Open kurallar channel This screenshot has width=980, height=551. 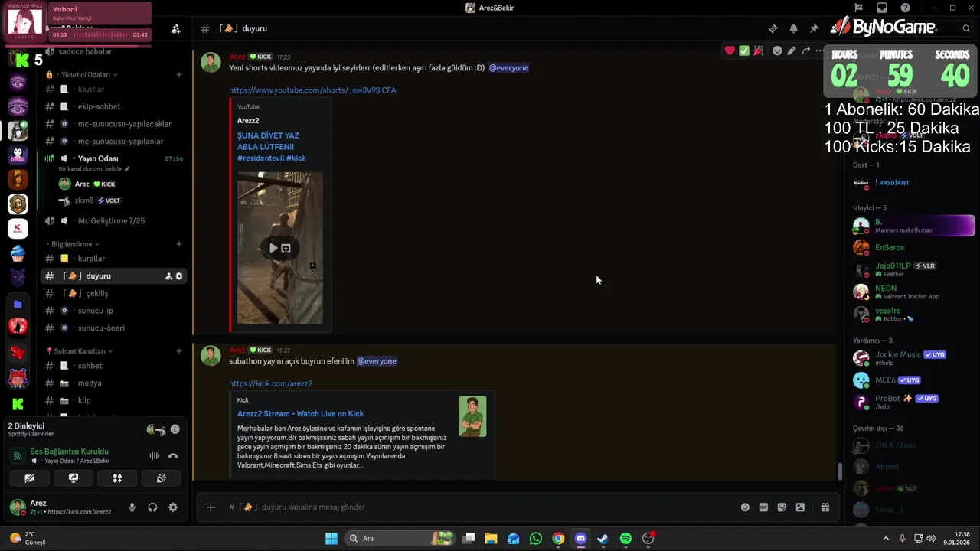click(x=113, y=259)
